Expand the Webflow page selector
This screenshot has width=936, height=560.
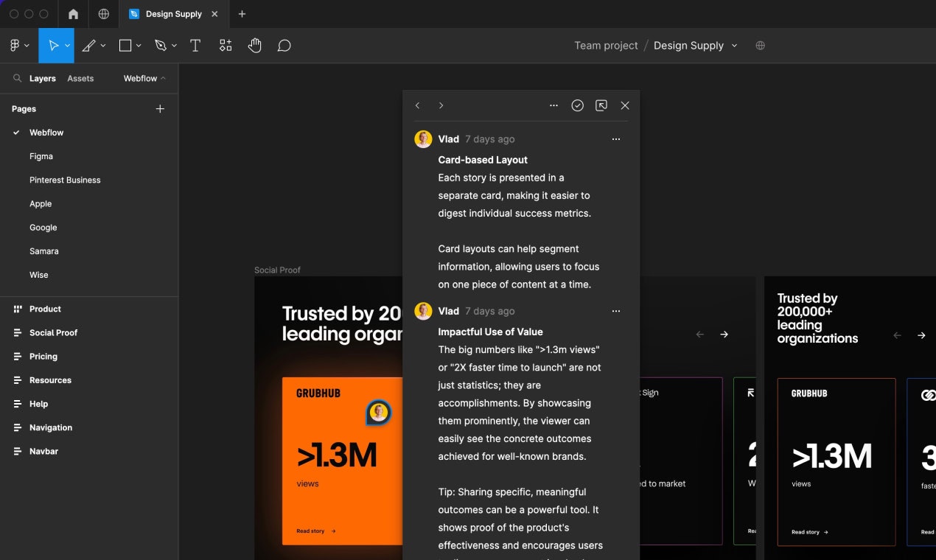[x=144, y=78]
